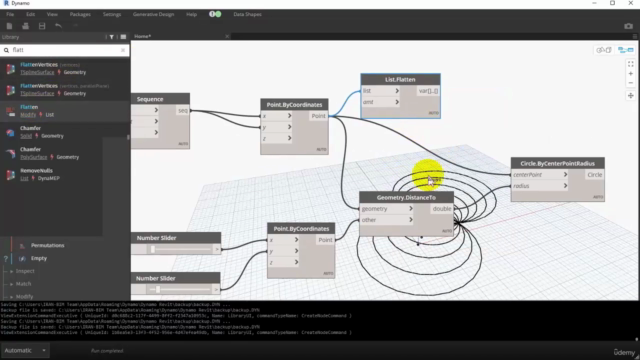640x360 pixels.
Task: Click Circle.ByCenterPointRadius radius port
Action: coord(540,186)
